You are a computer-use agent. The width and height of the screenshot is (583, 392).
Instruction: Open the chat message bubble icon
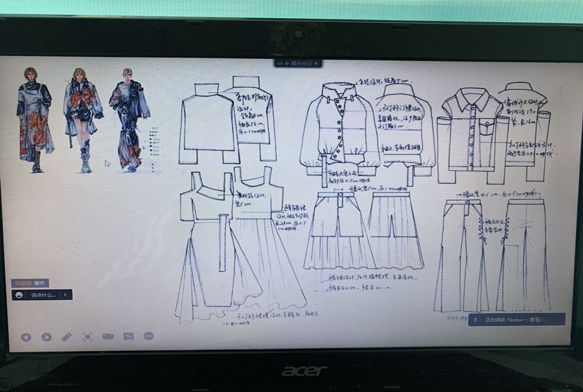pyautogui.click(x=128, y=337)
